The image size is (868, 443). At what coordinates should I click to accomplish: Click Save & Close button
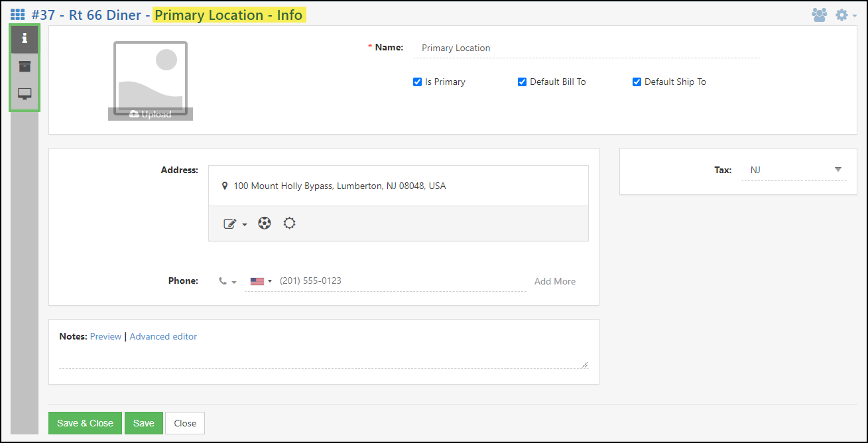point(85,423)
